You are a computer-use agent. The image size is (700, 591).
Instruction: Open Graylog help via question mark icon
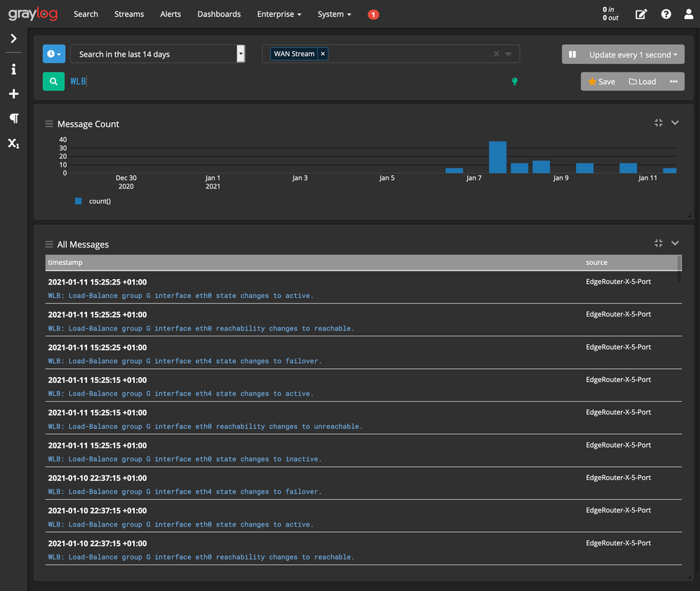click(666, 13)
